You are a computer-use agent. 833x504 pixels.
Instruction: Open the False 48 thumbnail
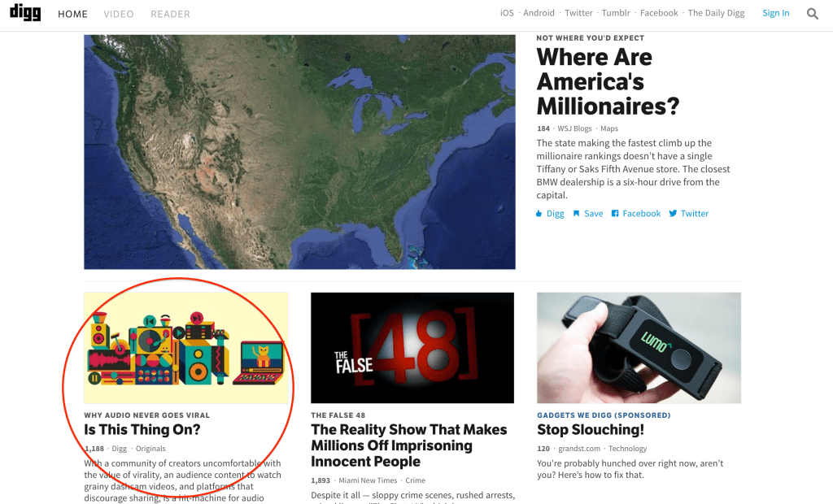click(x=412, y=347)
